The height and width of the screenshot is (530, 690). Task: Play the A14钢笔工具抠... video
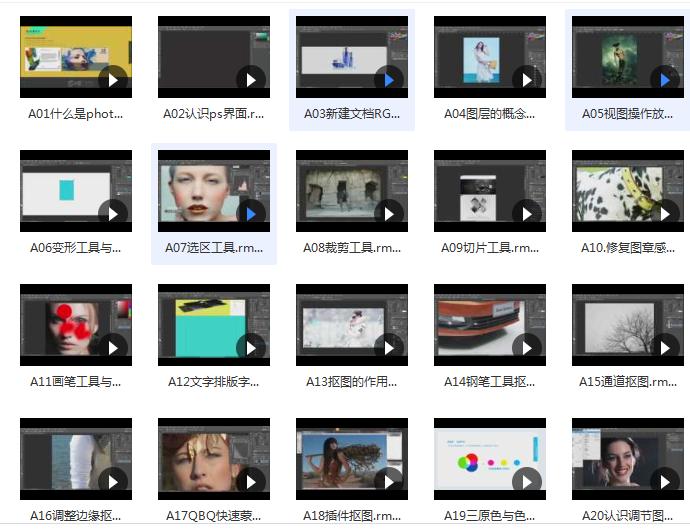527,348
